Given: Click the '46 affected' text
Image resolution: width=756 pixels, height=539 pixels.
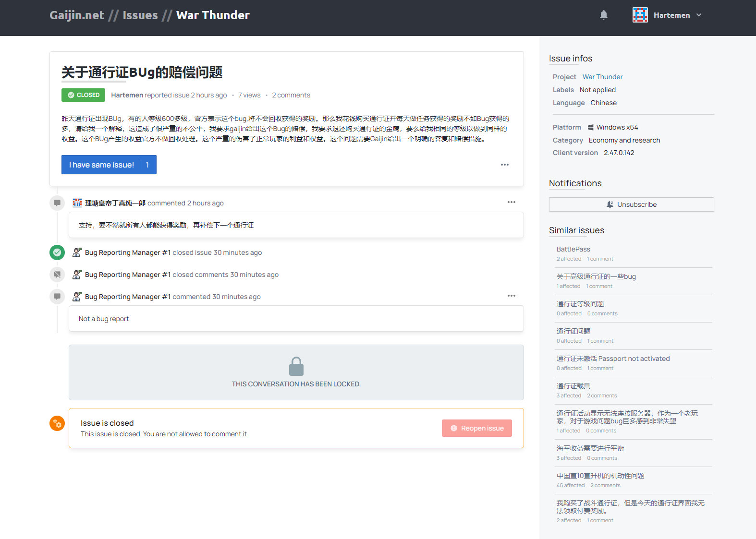Looking at the screenshot, I should pos(571,485).
